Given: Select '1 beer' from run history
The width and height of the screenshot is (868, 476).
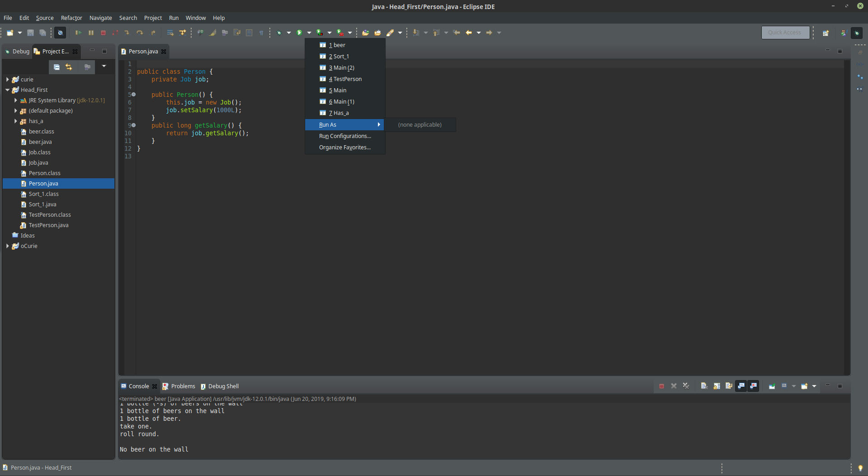Looking at the screenshot, I should point(345,45).
